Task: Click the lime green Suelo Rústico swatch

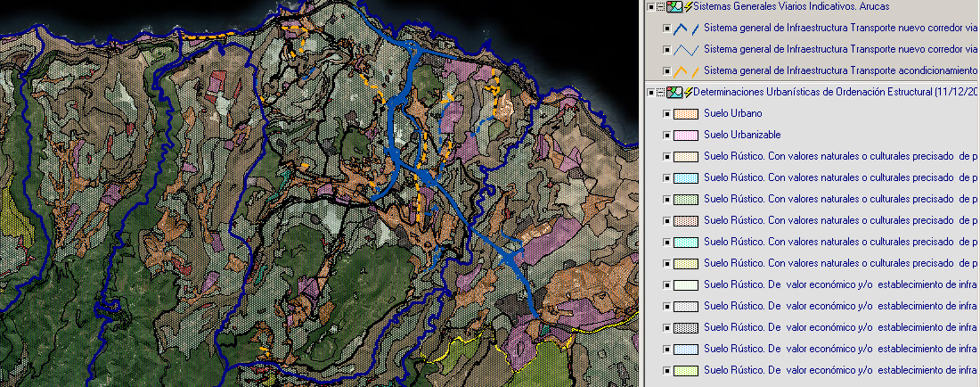Action: tap(686, 370)
